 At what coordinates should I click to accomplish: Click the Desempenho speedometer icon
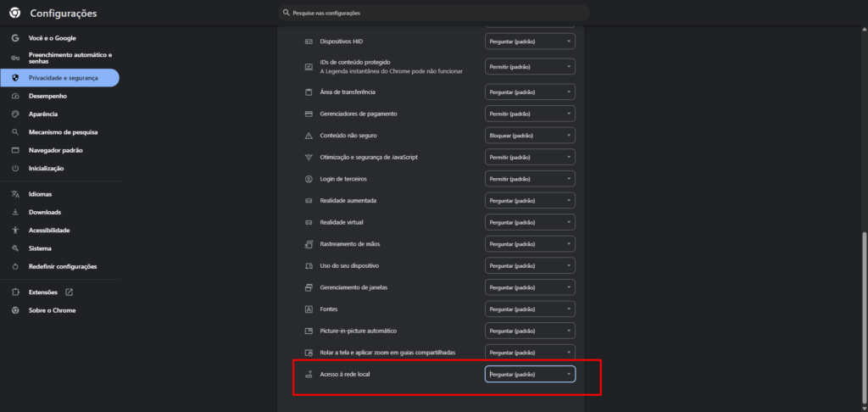(15, 96)
